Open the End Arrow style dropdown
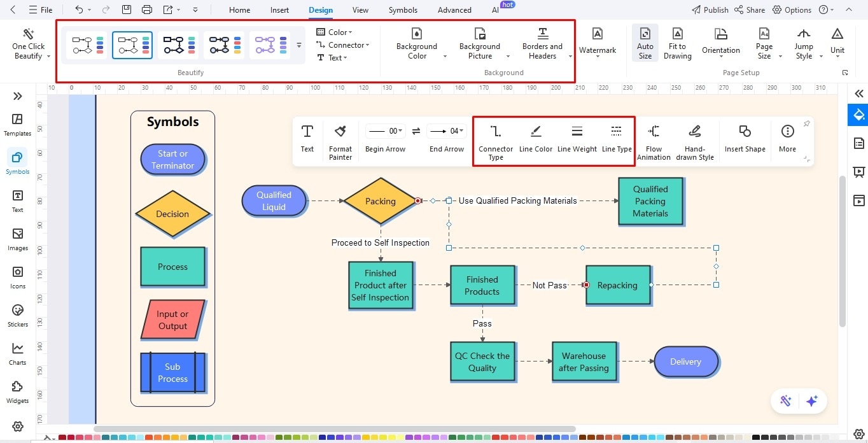This screenshot has width=868, height=443. (446, 131)
